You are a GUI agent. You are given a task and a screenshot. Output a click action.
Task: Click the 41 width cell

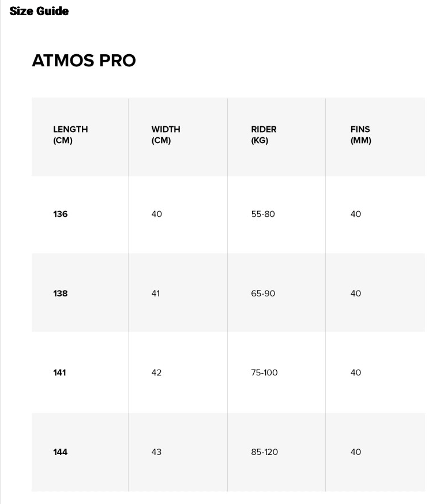click(x=156, y=294)
